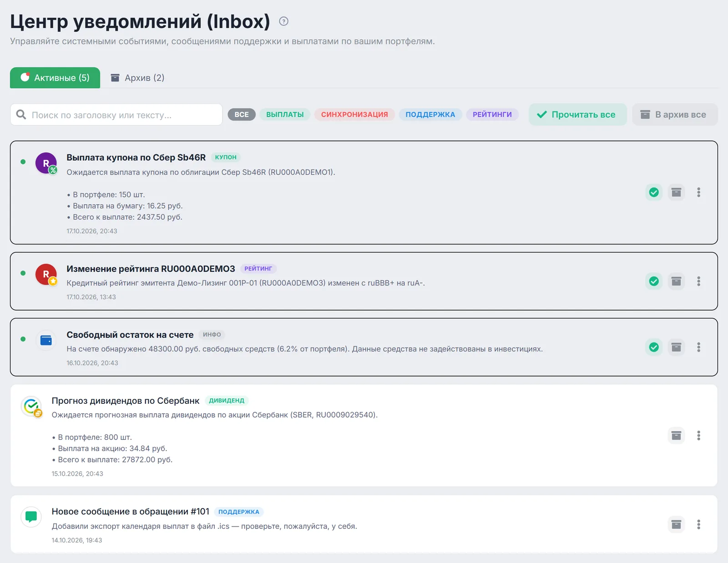Screen dimensions: 728x563
Task: Switch to the 'Активные (5)' tab
Action: pos(55,78)
